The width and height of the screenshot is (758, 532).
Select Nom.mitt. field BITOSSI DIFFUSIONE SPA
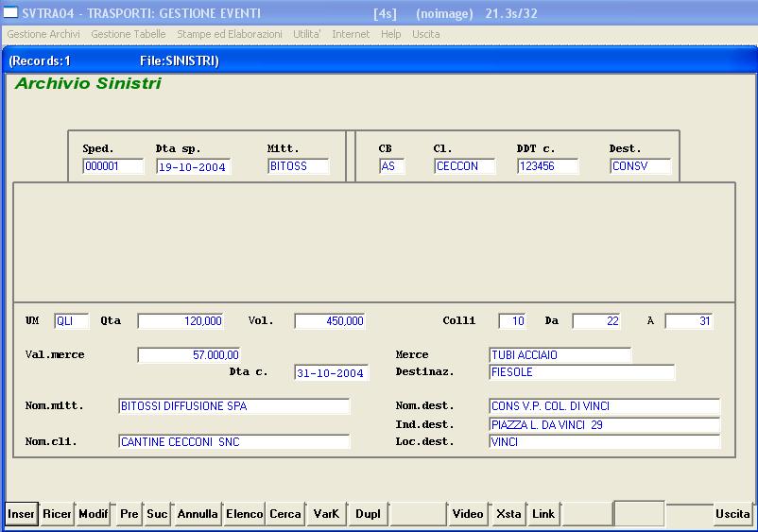[234, 406]
